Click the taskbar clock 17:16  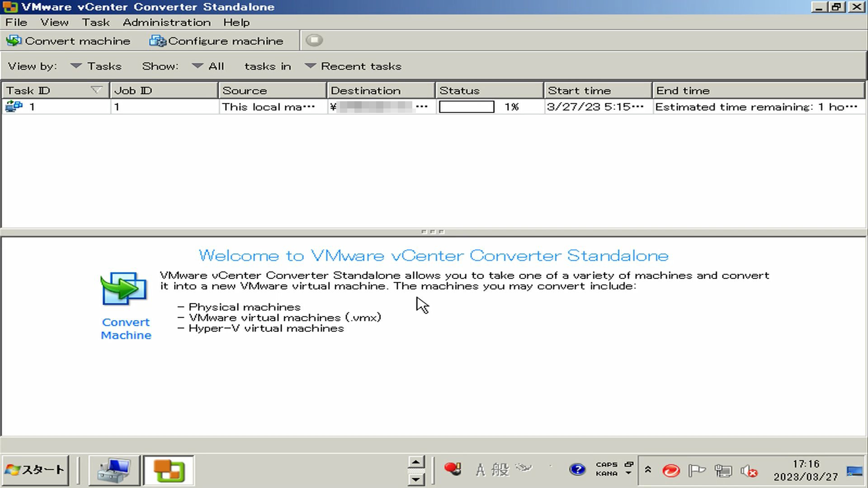[x=806, y=464]
